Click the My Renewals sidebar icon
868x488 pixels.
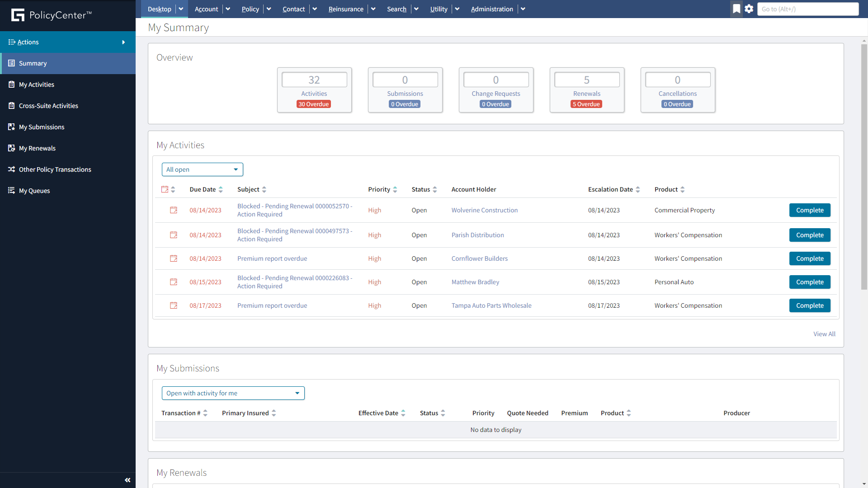click(x=11, y=148)
